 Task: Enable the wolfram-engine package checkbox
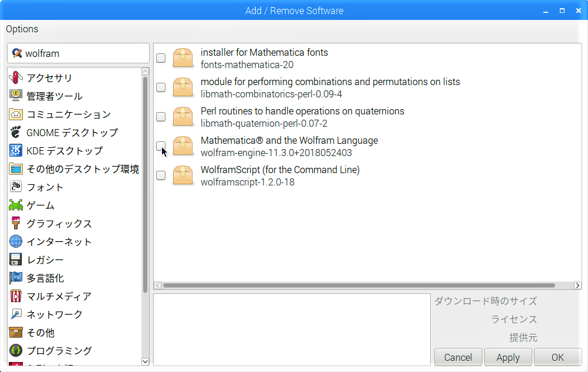pos(161,146)
